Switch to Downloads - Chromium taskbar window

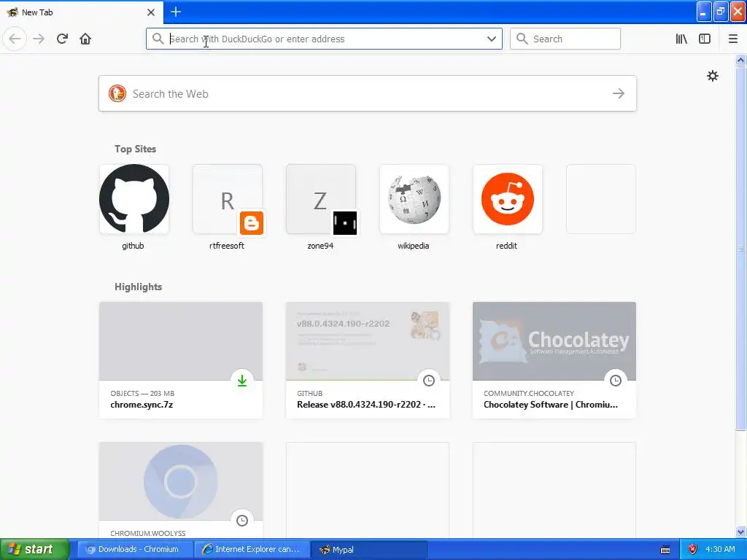135,549
